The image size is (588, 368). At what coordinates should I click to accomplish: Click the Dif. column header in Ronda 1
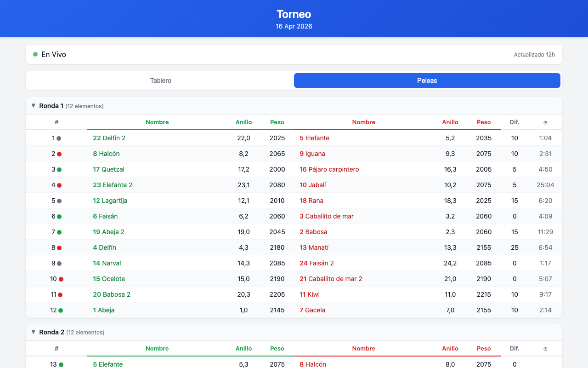[514, 122]
